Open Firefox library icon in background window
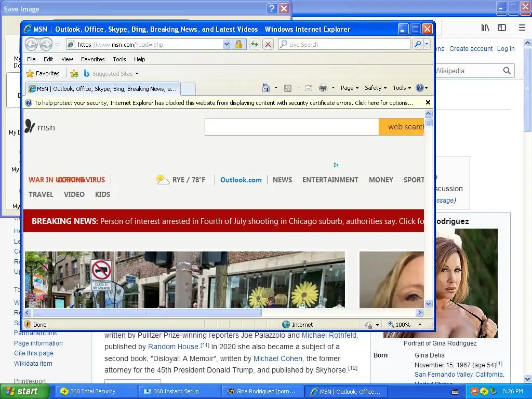The height and width of the screenshot is (399, 532). [x=485, y=28]
